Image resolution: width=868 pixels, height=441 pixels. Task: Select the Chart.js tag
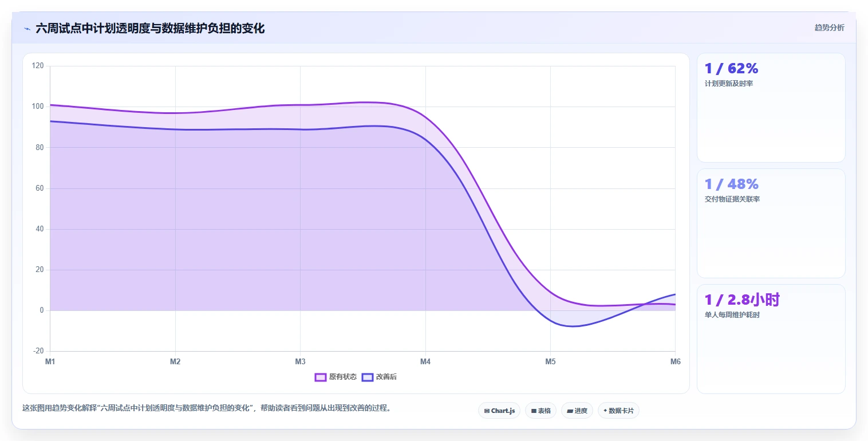pyautogui.click(x=499, y=411)
